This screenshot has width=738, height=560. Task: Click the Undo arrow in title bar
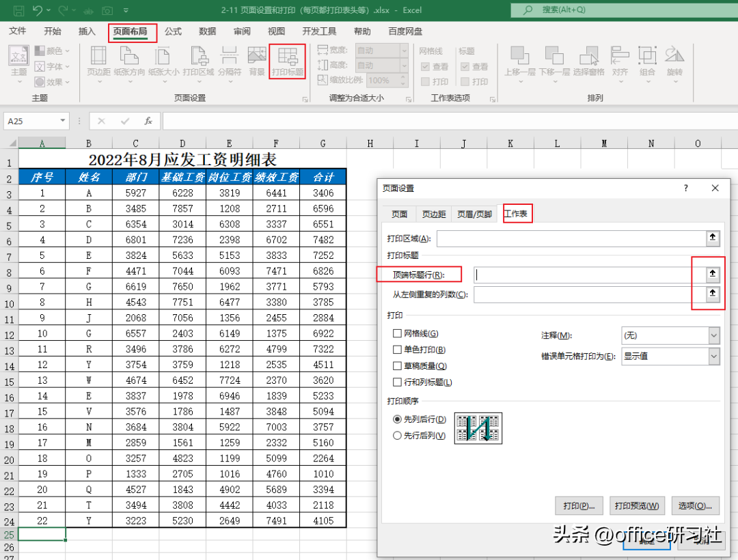point(38,10)
